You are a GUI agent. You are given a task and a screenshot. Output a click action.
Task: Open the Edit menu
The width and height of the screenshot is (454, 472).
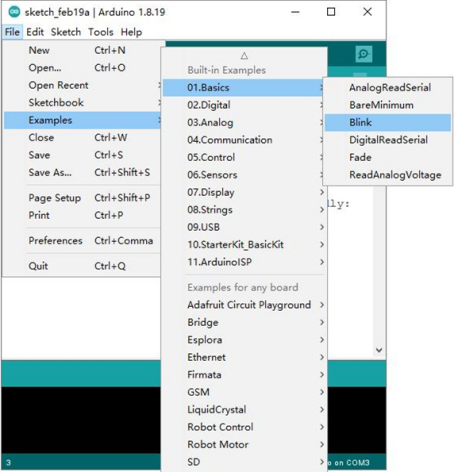[x=35, y=32]
